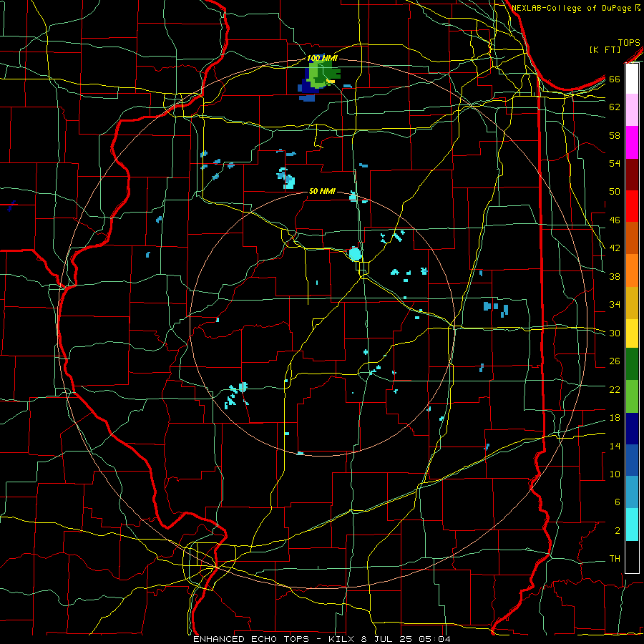Click the 22 legend value

(615, 389)
